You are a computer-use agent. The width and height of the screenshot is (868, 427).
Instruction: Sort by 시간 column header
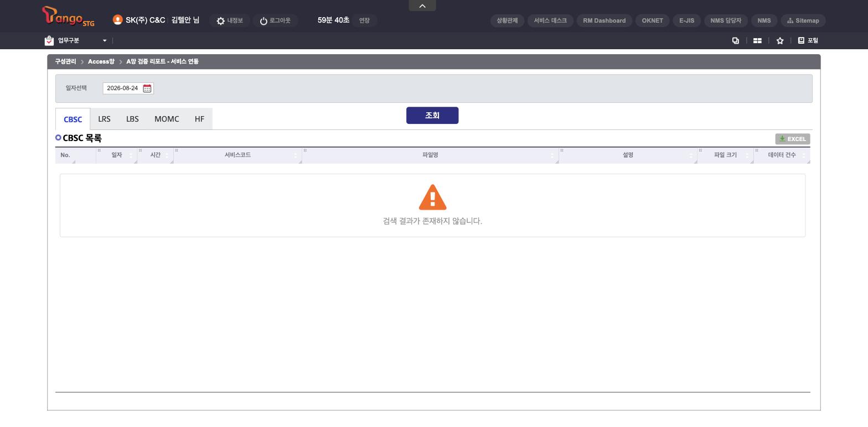pyautogui.click(x=156, y=155)
